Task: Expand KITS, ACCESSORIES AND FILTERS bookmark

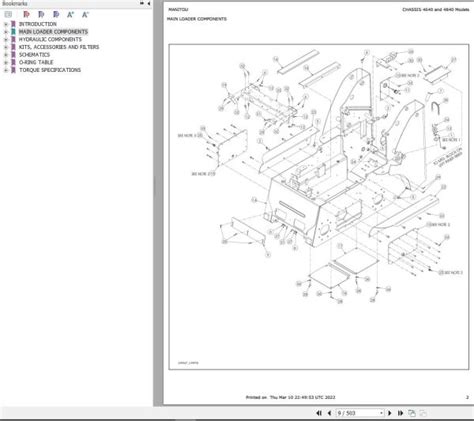Action: point(5,47)
